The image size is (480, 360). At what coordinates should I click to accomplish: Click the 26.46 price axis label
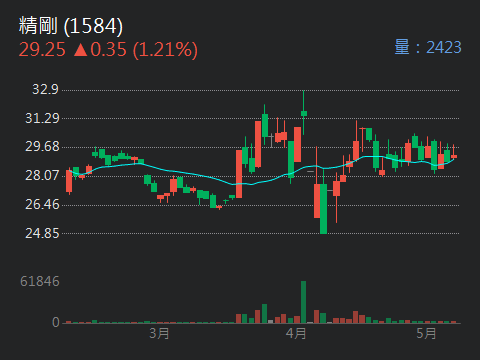(x=42, y=204)
